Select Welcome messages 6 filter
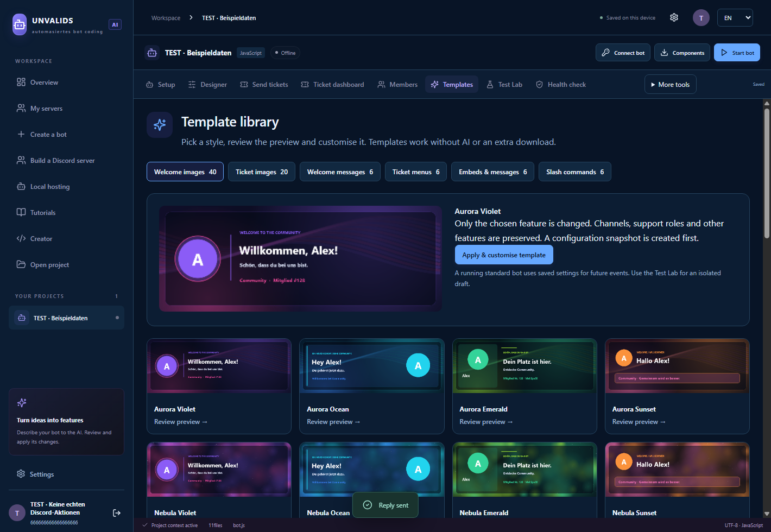 point(340,172)
